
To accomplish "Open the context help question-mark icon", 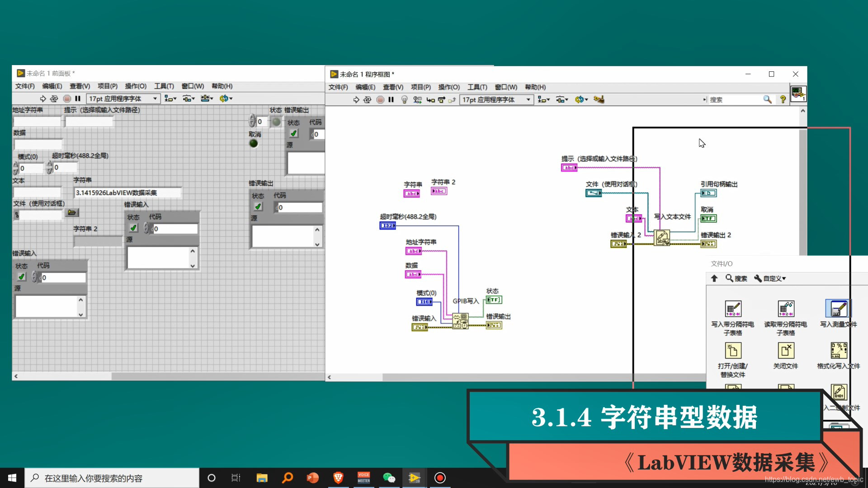I will point(783,99).
